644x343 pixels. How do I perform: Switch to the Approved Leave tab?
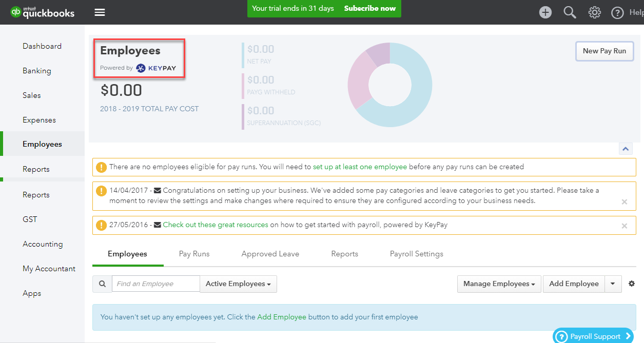click(270, 254)
